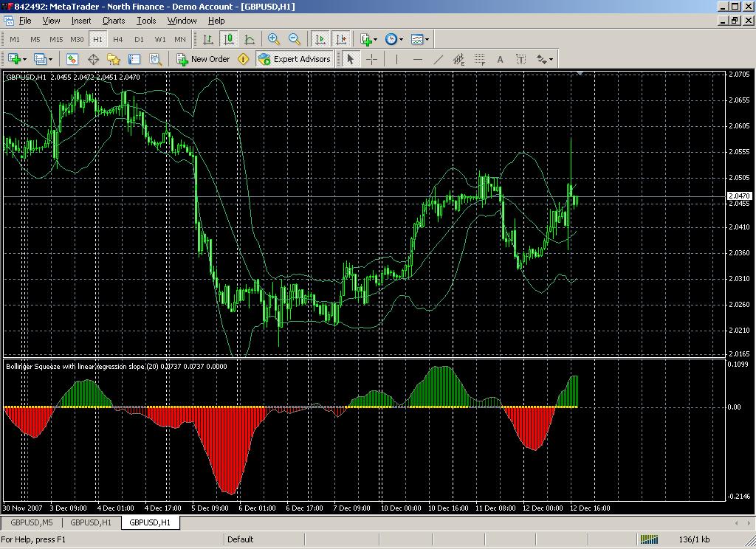The image size is (756, 549).
Task: Switch to D1 daily timeframe
Action: [139, 40]
